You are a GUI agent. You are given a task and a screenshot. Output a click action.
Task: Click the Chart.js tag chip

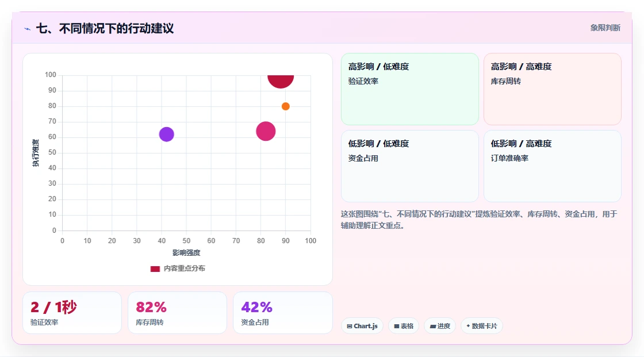coord(362,326)
